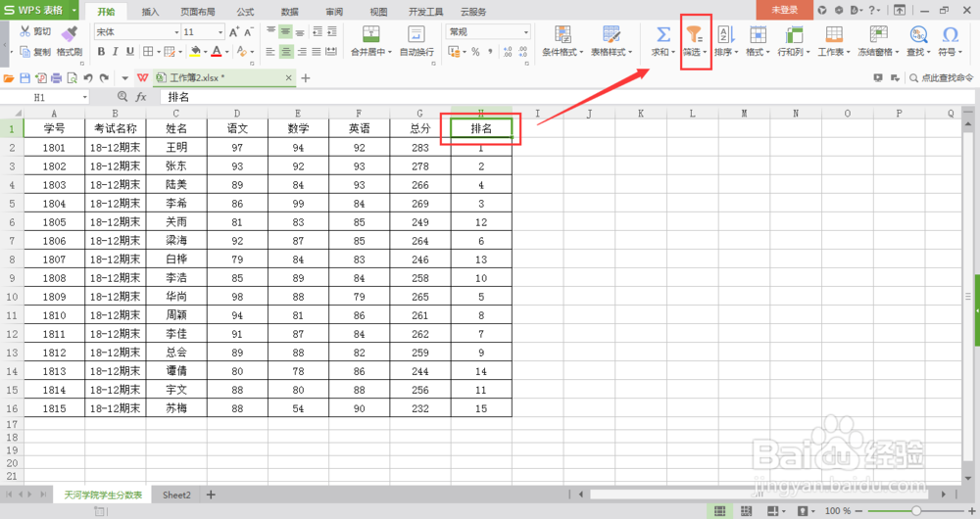Click the zoom slider handle

[915, 511]
